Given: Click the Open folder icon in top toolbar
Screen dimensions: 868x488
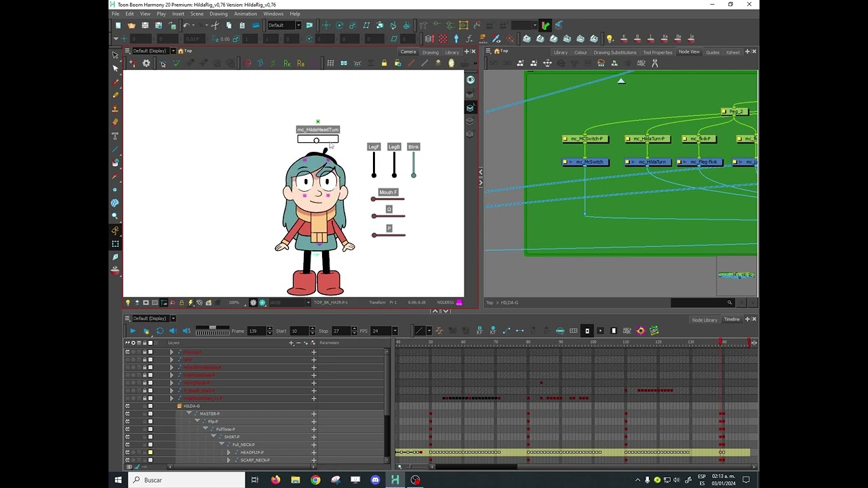Looking at the screenshot, I should click(x=132, y=26).
